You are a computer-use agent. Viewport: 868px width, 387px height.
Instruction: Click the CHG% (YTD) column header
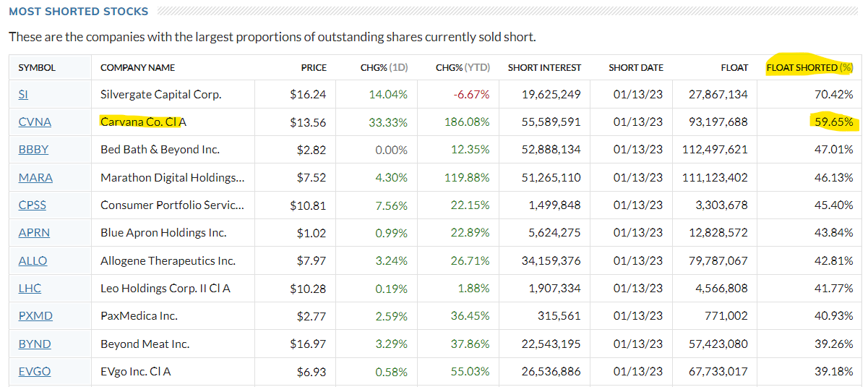click(463, 67)
